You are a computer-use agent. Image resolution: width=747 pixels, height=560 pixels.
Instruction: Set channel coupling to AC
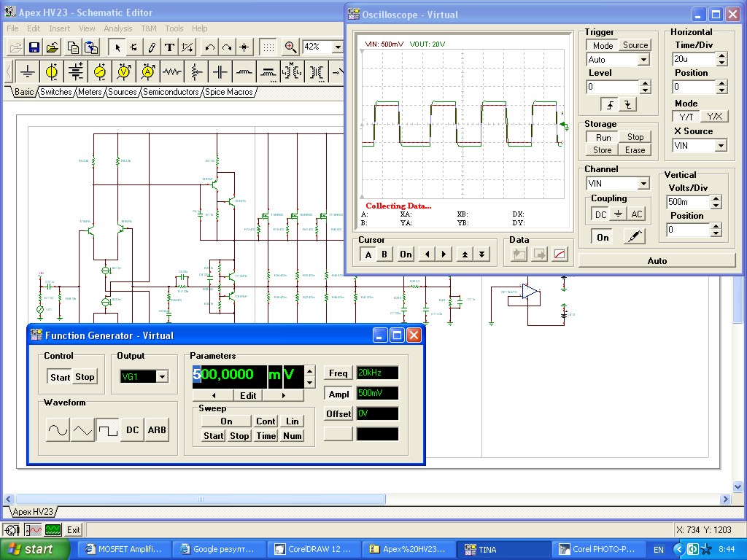[636, 214]
